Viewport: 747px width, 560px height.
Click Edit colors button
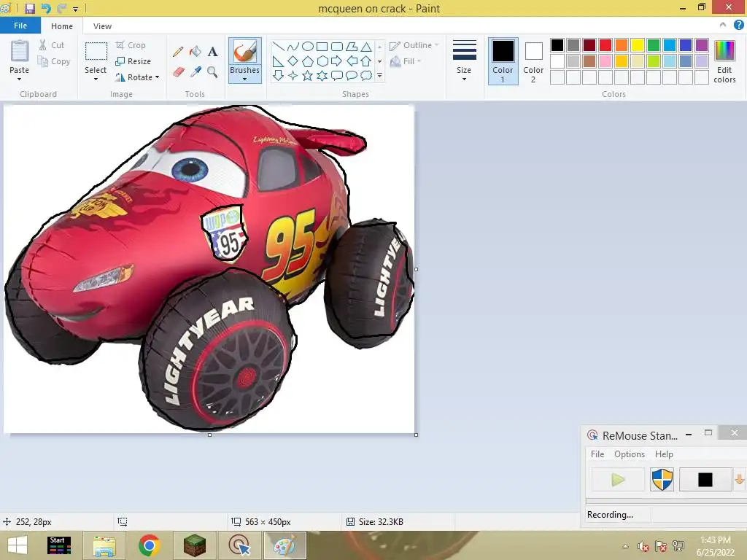click(724, 61)
